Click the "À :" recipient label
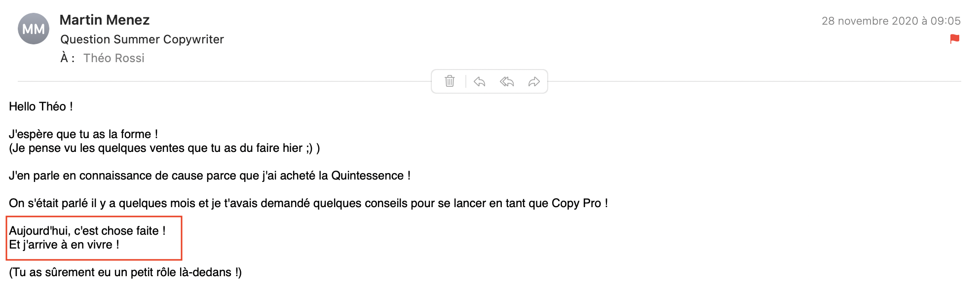980x287 pixels. 68,58
